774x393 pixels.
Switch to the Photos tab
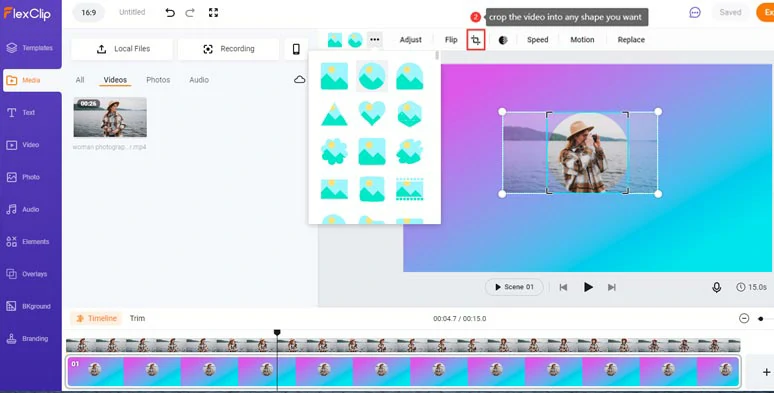tap(158, 79)
